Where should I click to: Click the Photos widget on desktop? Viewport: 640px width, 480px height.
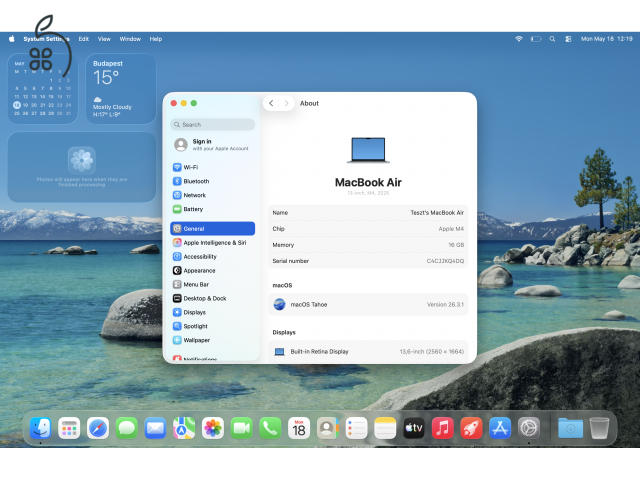[x=82, y=167]
